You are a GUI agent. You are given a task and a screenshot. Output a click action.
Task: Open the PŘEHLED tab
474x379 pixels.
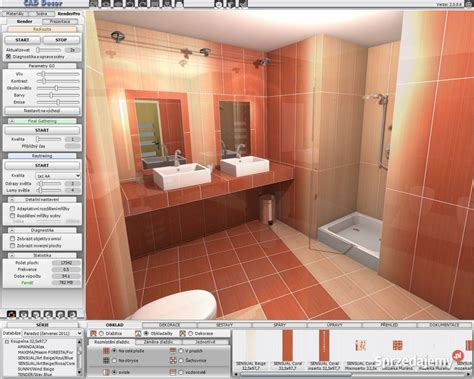(x=389, y=325)
